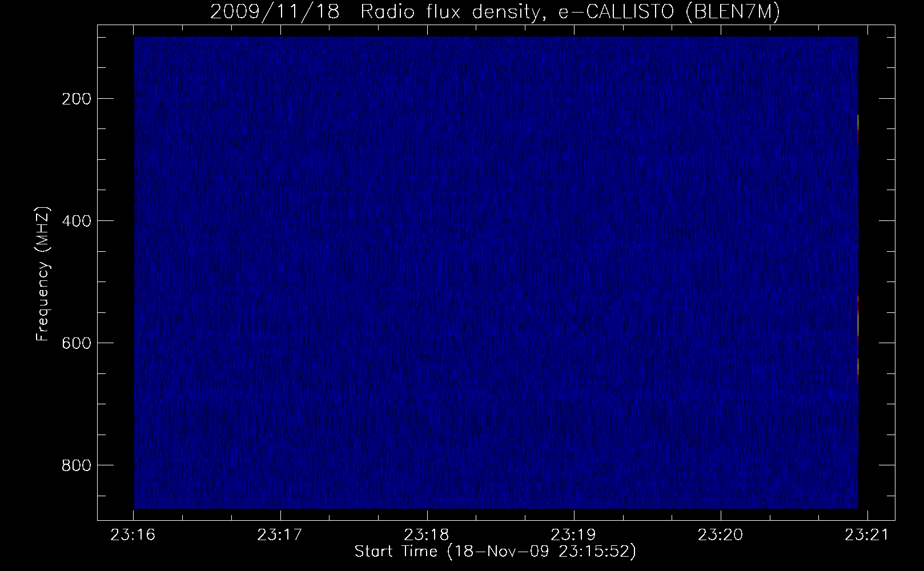The width and height of the screenshot is (924, 571).
Task: Click the plot title "2009/11/18 Radio flux density, e-CALLISTO (BLEN7M)"
Action: point(495,11)
